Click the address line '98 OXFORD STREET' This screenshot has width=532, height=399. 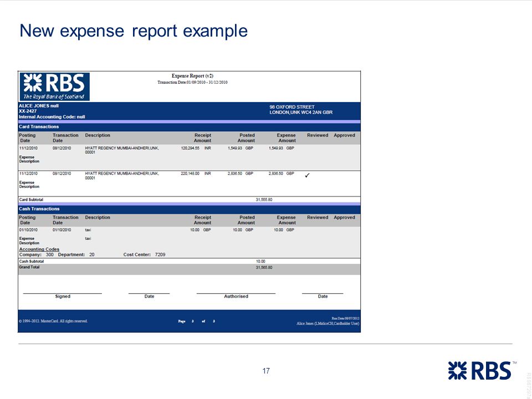[x=292, y=107]
